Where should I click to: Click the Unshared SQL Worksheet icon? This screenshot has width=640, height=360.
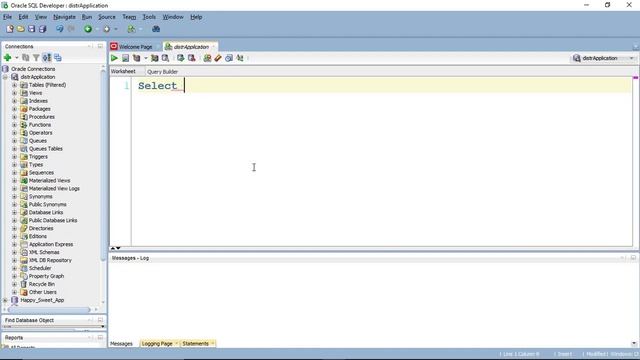pos(207,58)
